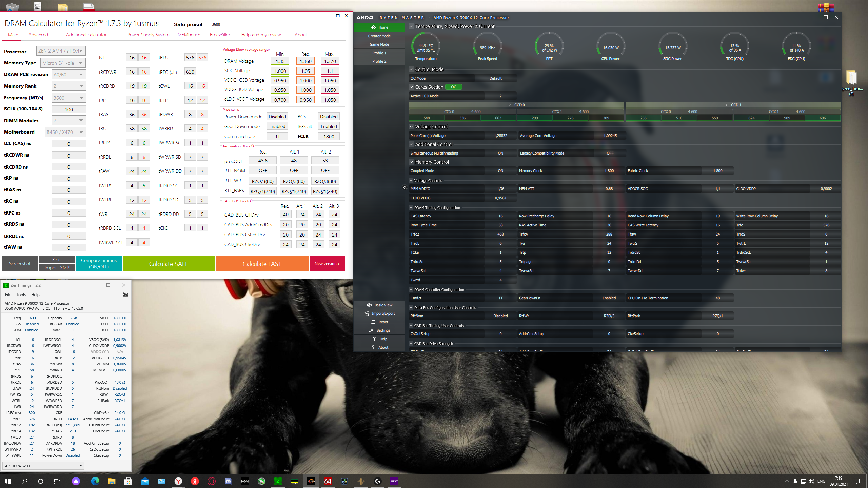The width and height of the screenshot is (868, 488).
Task: Open ZenTimings Tools menu
Action: click(21, 295)
